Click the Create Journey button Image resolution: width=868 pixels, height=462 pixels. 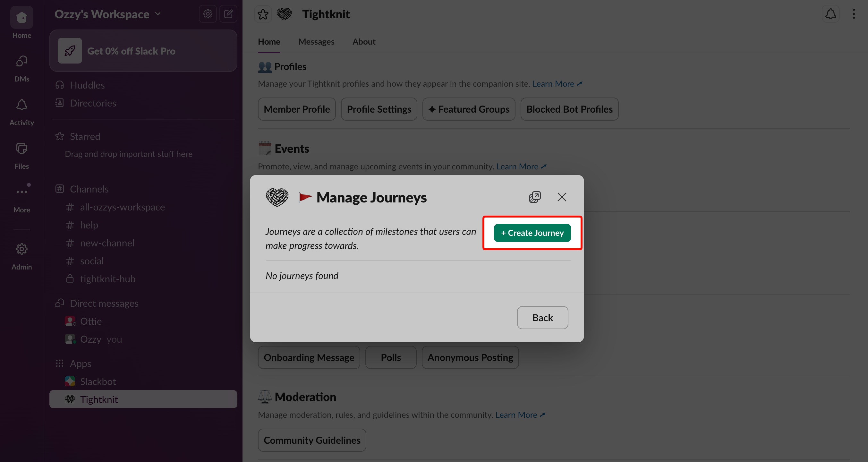[x=532, y=233]
